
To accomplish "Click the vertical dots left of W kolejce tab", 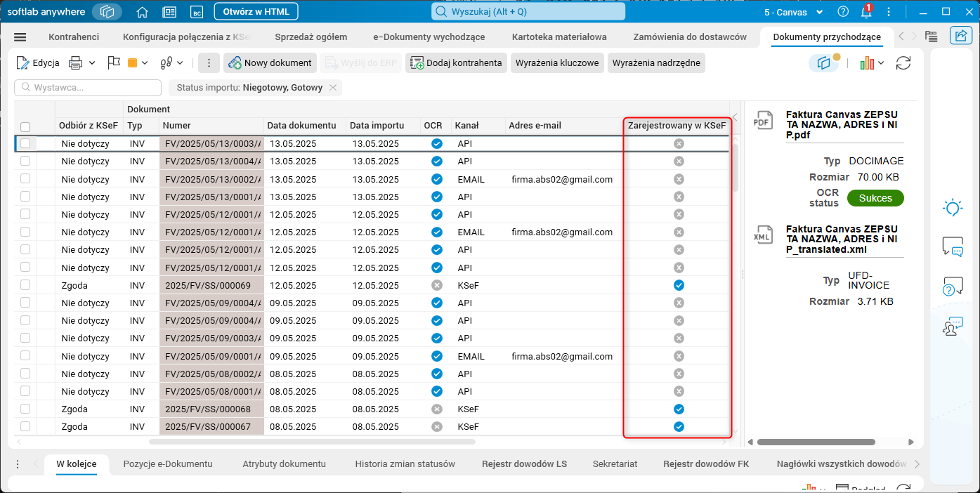I will point(18,464).
